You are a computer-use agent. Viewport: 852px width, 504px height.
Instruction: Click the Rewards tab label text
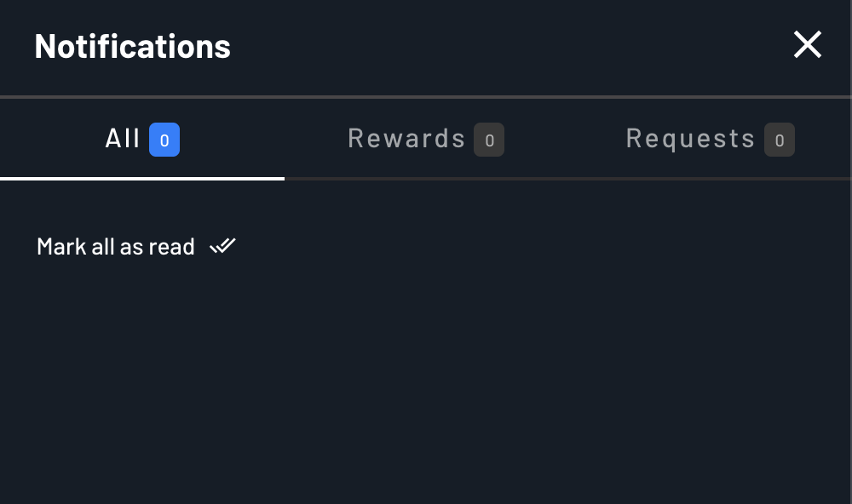[407, 138]
